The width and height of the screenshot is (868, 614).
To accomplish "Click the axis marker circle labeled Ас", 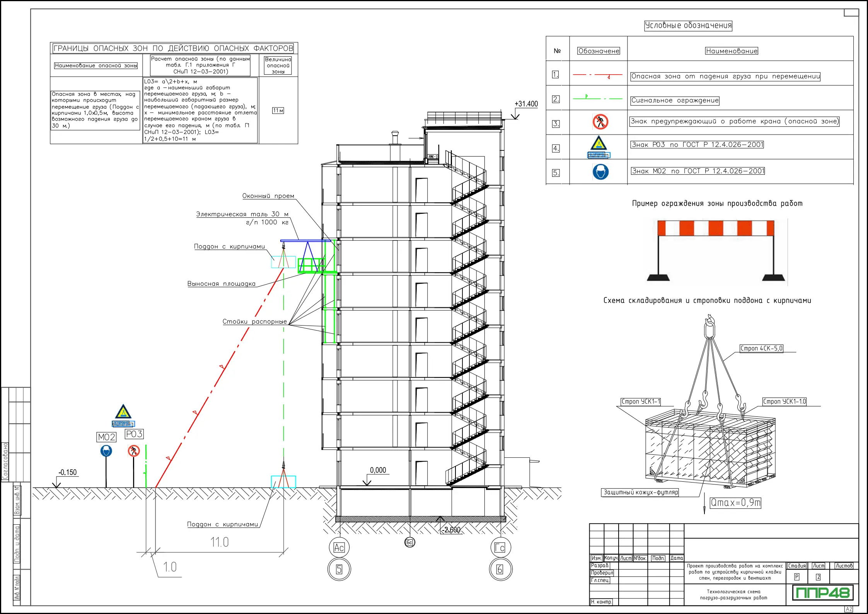I will tap(339, 547).
